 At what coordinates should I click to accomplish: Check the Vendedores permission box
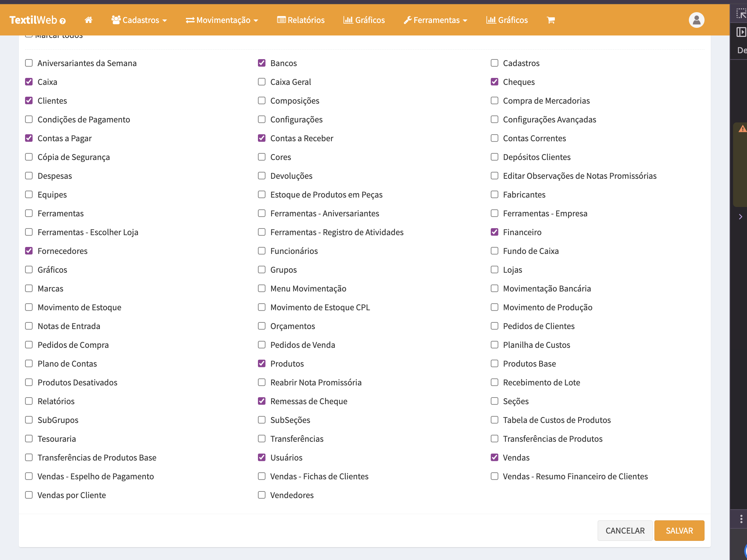(x=262, y=495)
